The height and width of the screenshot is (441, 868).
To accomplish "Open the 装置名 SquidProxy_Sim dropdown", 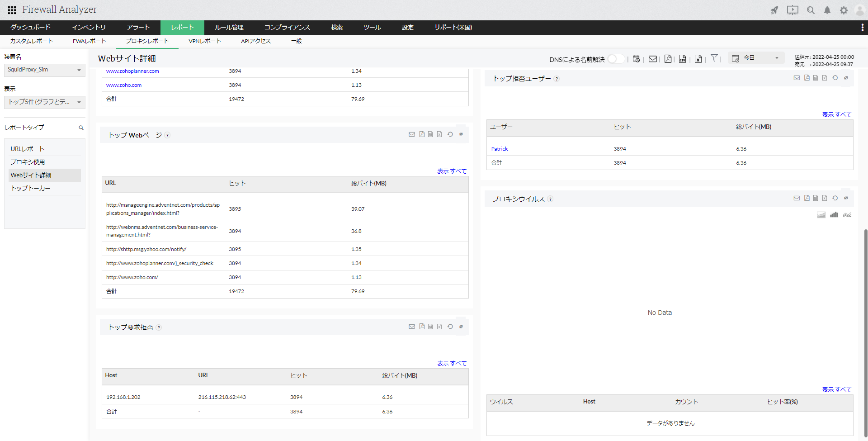I will pos(44,70).
